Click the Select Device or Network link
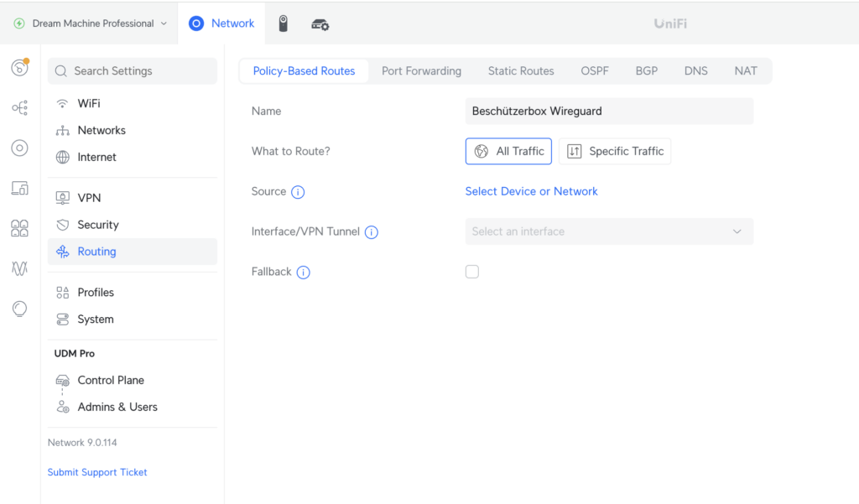Screen dimensions: 859x504 pyautogui.click(x=531, y=191)
